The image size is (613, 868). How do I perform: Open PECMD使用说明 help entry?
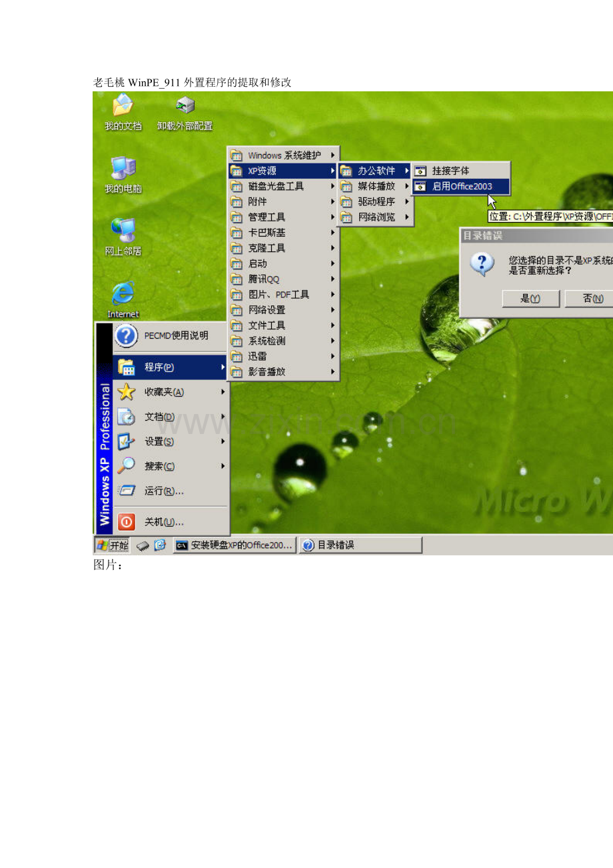tap(170, 336)
